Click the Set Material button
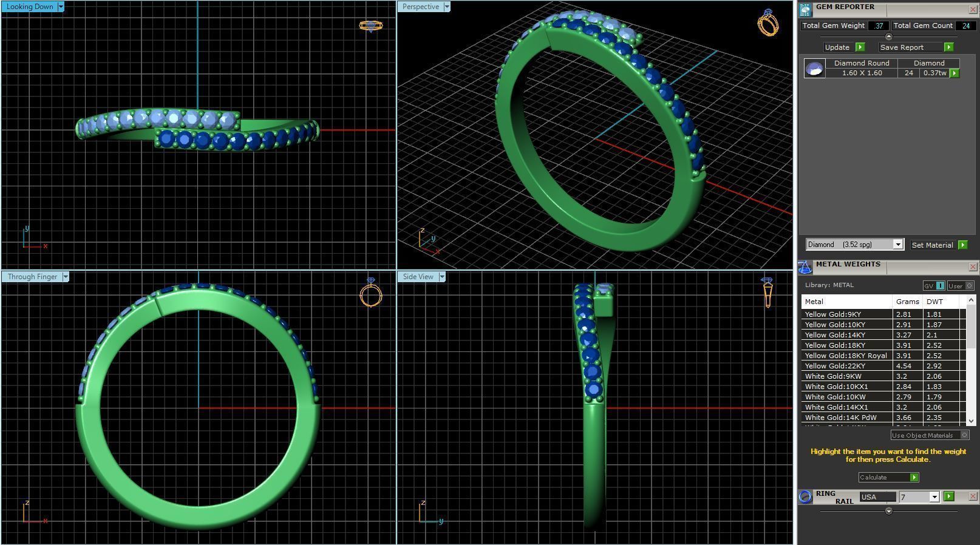The image size is (980, 545). tap(933, 245)
